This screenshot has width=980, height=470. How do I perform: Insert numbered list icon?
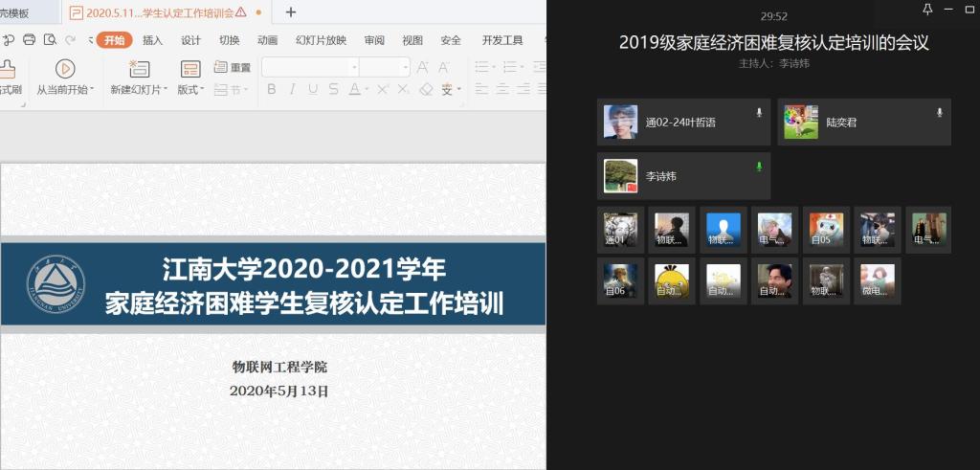[x=510, y=67]
